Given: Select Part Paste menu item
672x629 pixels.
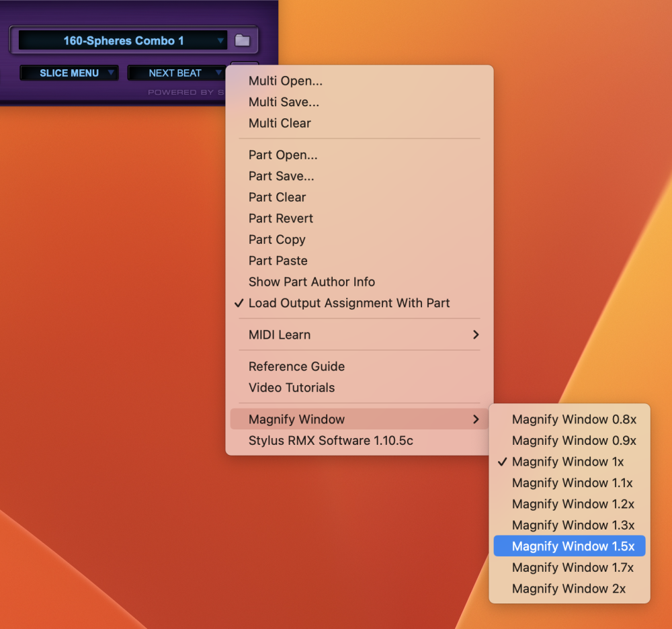Looking at the screenshot, I should tap(359, 261).
